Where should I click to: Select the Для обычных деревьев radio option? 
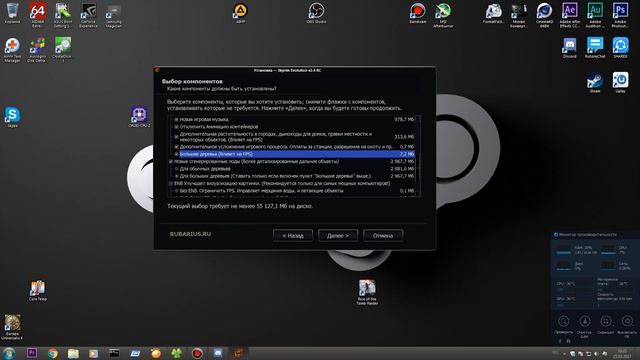[x=177, y=169]
